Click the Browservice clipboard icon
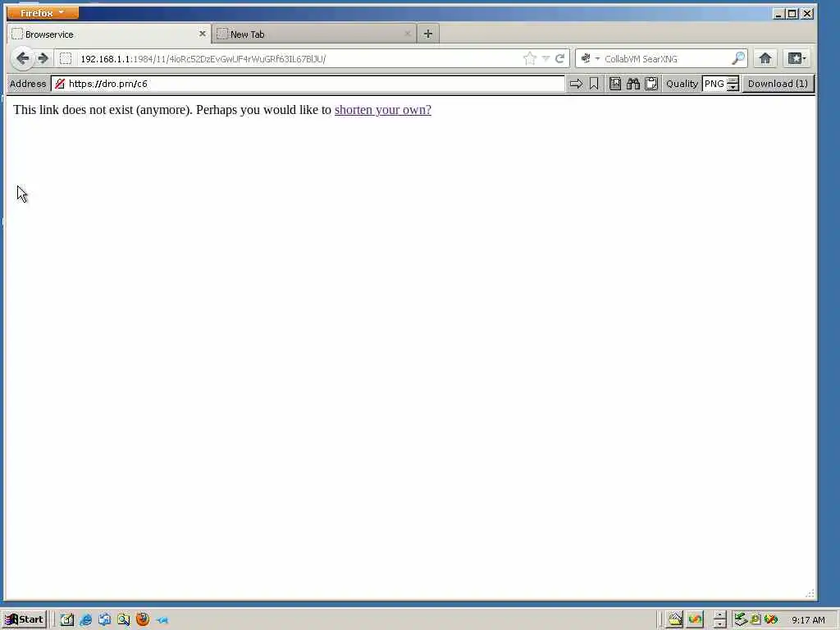This screenshot has height=630, width=840. click(x=651, y=84)
